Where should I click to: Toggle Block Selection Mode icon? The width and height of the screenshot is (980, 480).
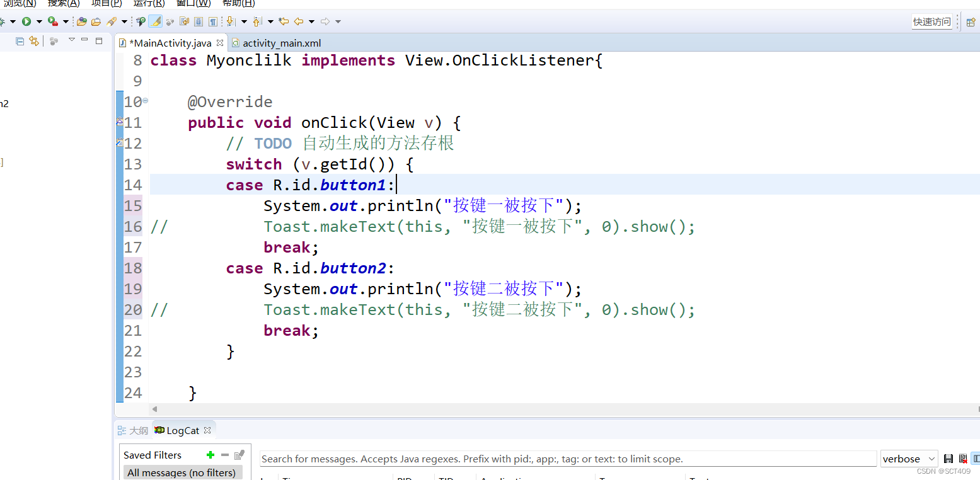[199, 21]
